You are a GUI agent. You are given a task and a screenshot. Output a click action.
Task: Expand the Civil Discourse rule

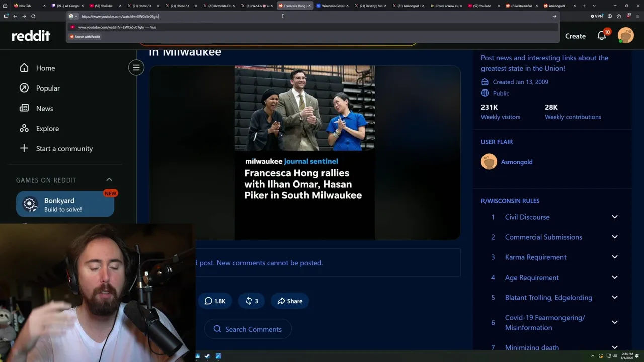614,217
